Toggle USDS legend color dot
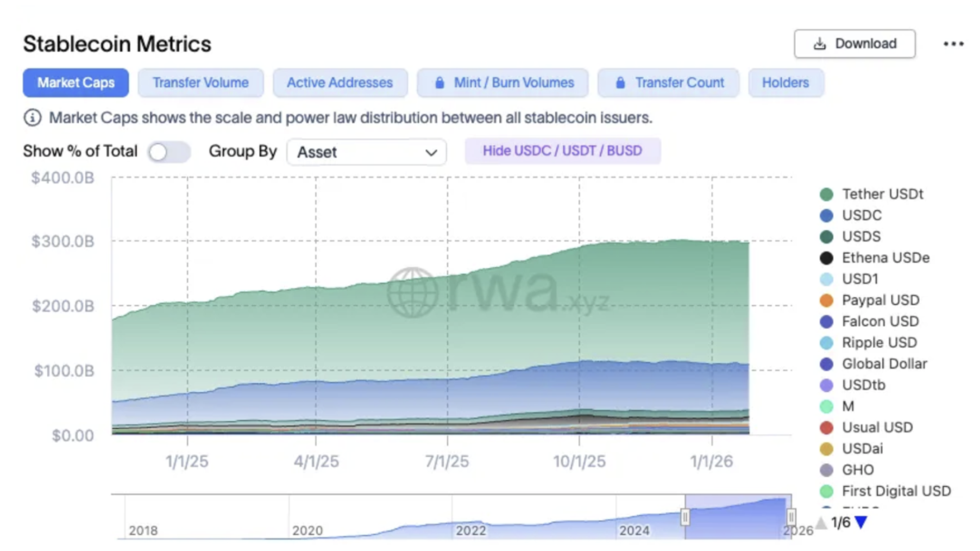The width and height of the screenshot is (980, 551). click(826, 236)
